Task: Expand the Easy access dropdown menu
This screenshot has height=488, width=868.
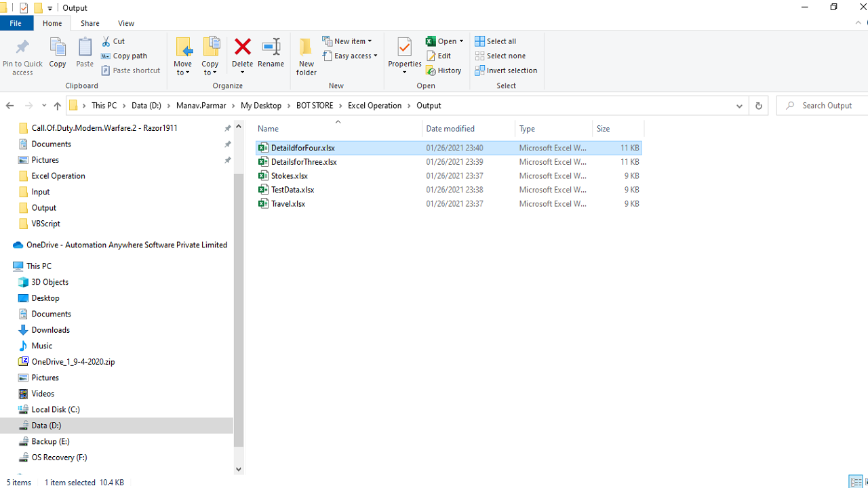Action: tap(351, 56)
